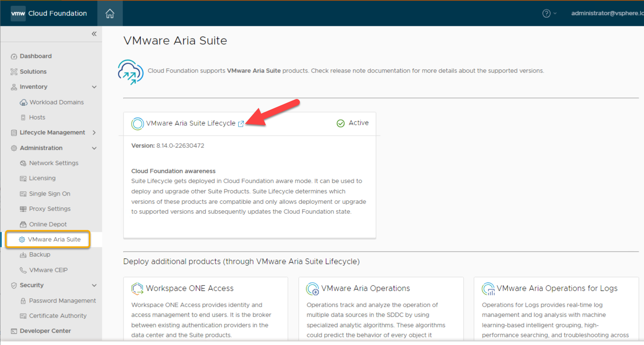Open Certificate Authority page
644x345 pixels.
[x=57, y=316]
